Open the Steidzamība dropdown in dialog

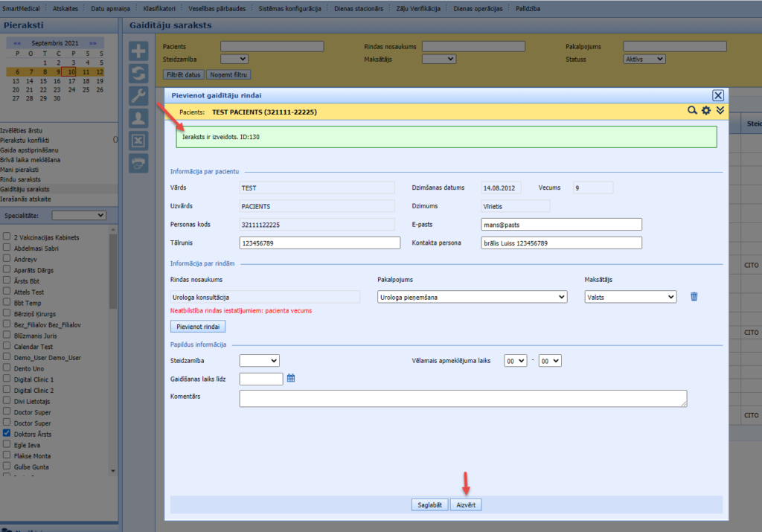pos(259,360)
